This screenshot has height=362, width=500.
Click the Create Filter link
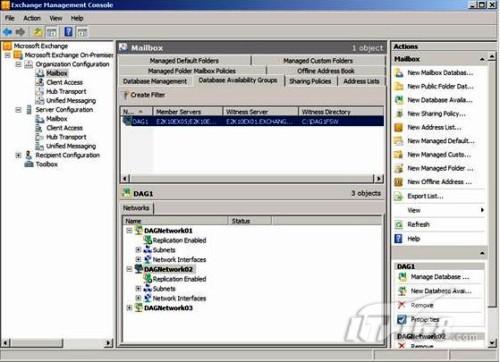pyautogui.click(x=148, y=95)
